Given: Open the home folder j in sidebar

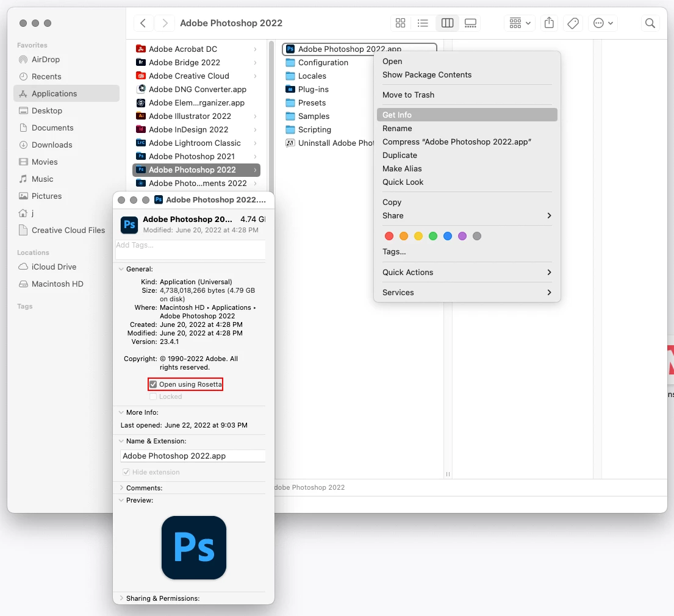Looking at the screenshot, I should click(66, 213).
